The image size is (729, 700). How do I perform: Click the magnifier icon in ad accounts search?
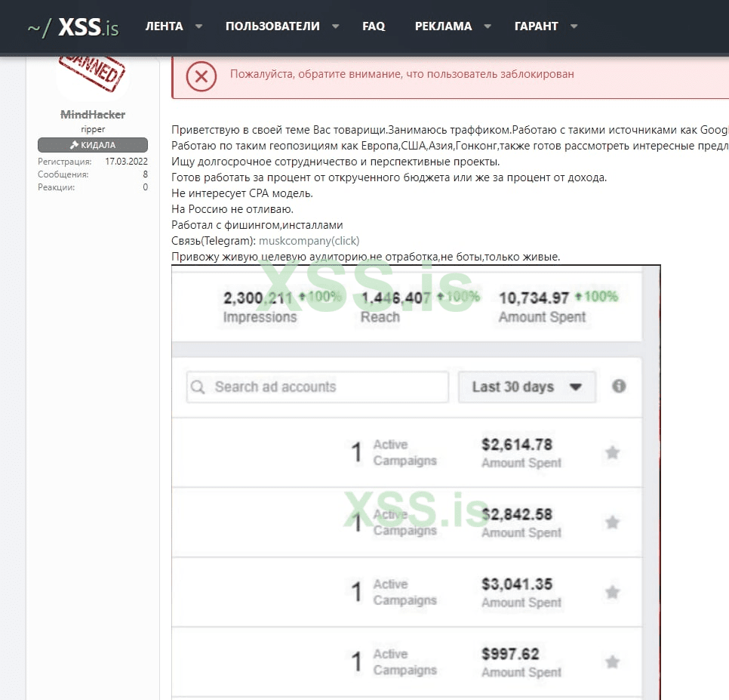pyautogui.click(x=198, y=387)
